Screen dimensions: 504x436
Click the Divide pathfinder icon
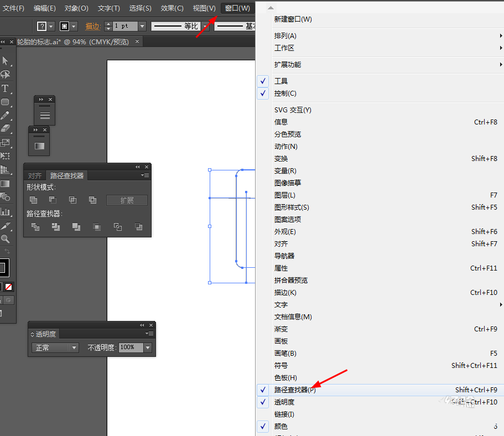tap(35, 227)
